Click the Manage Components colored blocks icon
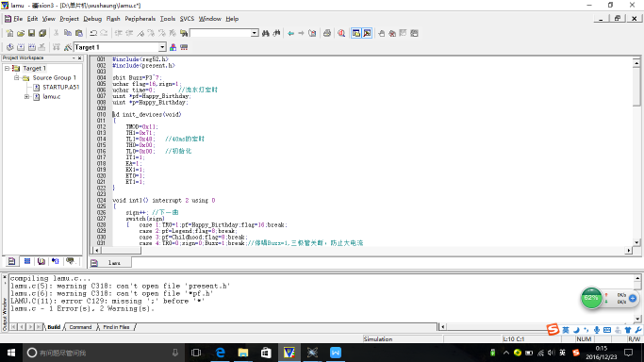644x362 pixels. coord(173,47)
